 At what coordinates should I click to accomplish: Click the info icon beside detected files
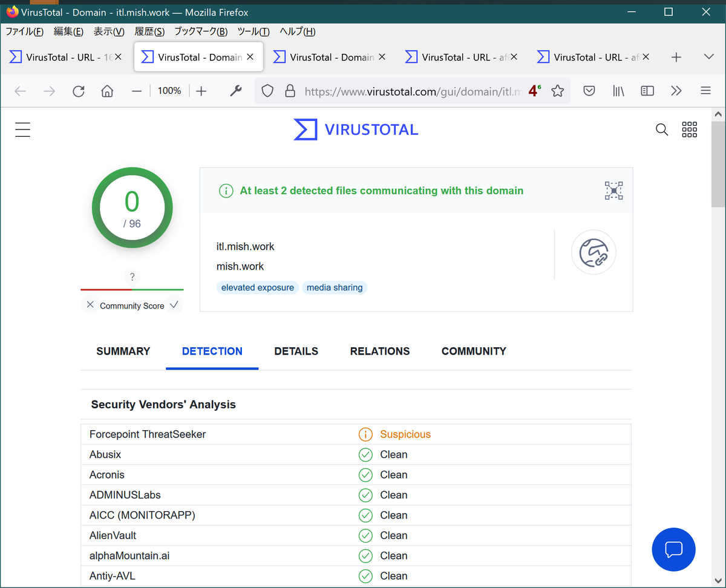pyautogui.click(x=226, y=191)
